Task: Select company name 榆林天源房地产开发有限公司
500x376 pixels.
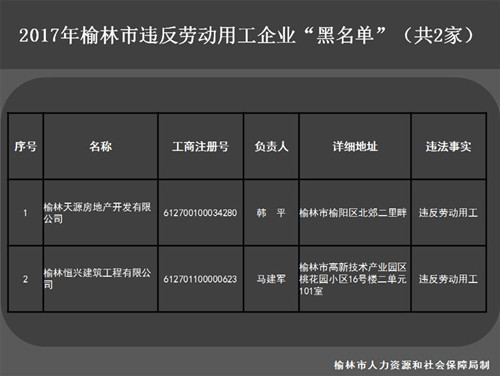Action: [x=97, y=213]
